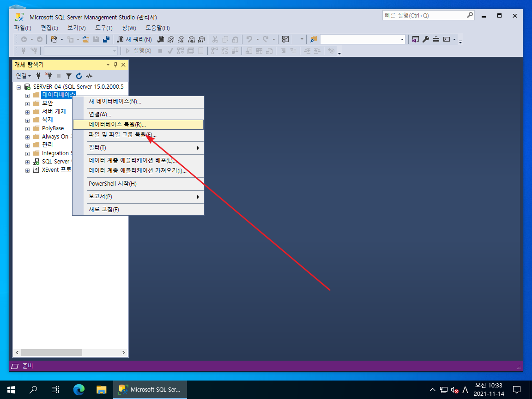
Task: Open a new XMLA query
Action: click(191, 39)
